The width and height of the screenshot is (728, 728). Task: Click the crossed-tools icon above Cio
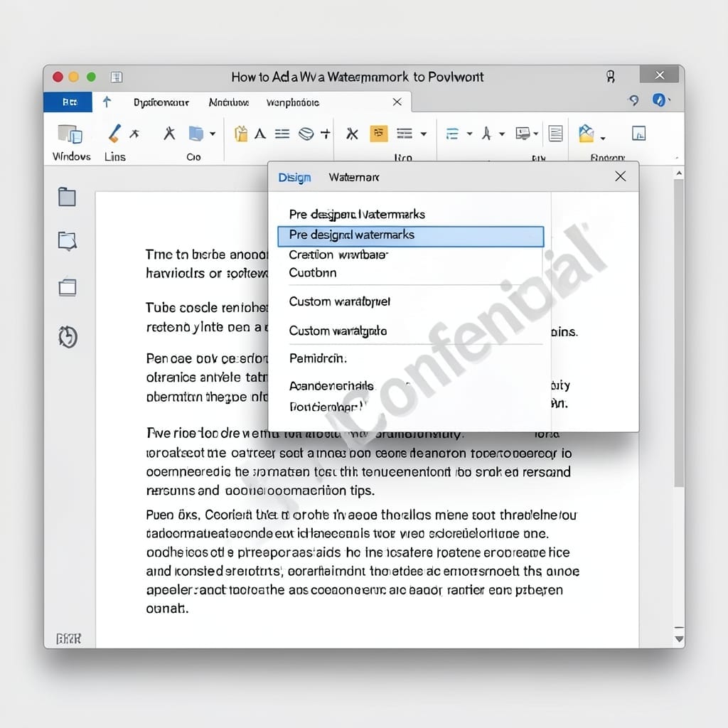pyautogui.click(x=169, y=134)
